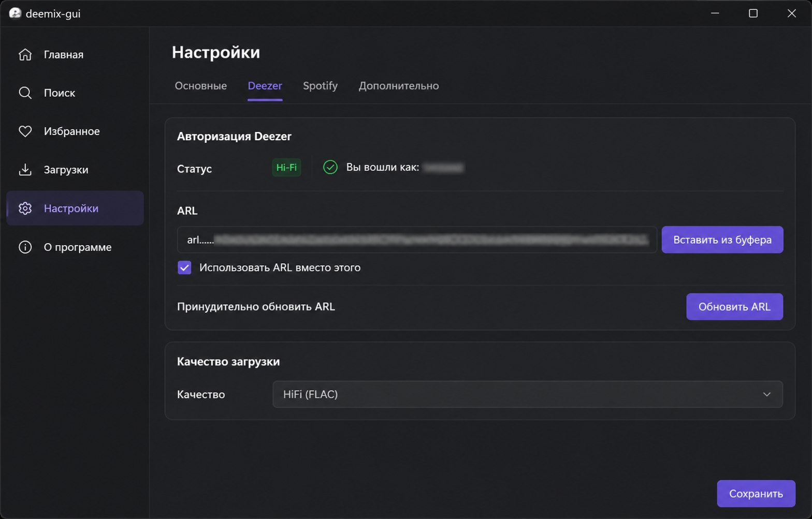
Task: Click the Использовать ARL вместо этого label
Action: [280, 268]
